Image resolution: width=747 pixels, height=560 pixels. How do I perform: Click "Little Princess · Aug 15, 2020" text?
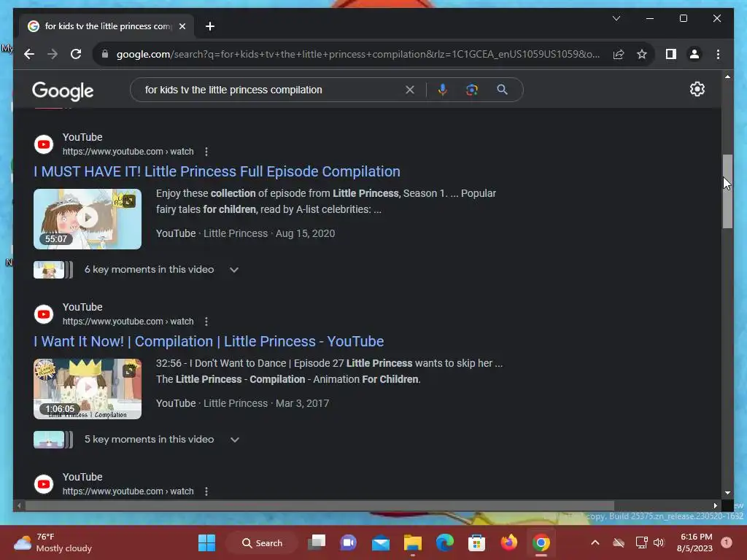(269, 233)
